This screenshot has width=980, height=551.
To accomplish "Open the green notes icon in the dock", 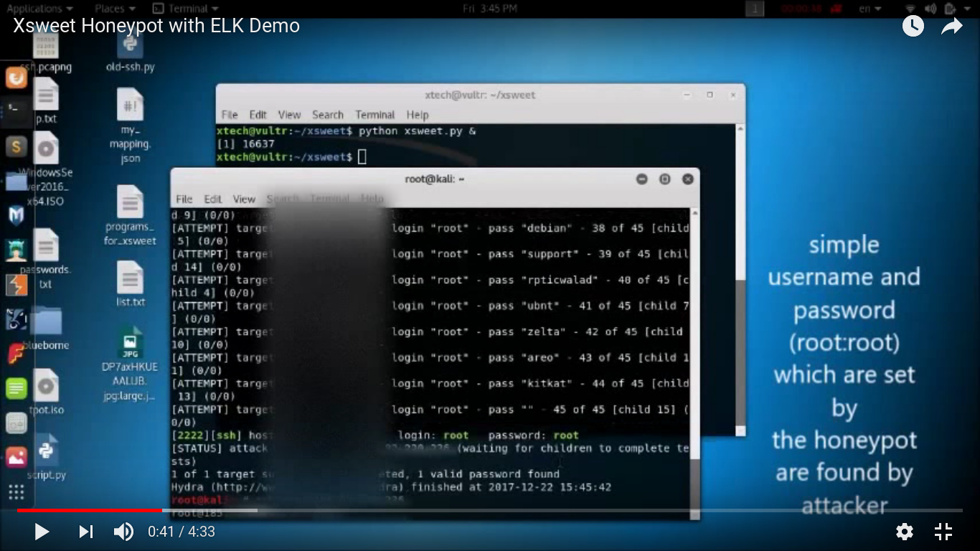I will (16, 388).
